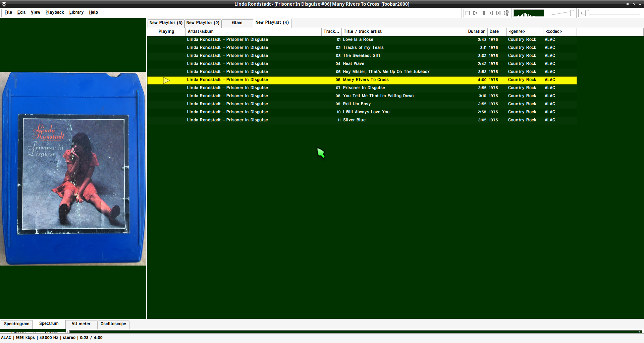The height and width of the screenshot is (343, 644).
Task: Sort by Title / track artist header
Action: click(395, 32)
